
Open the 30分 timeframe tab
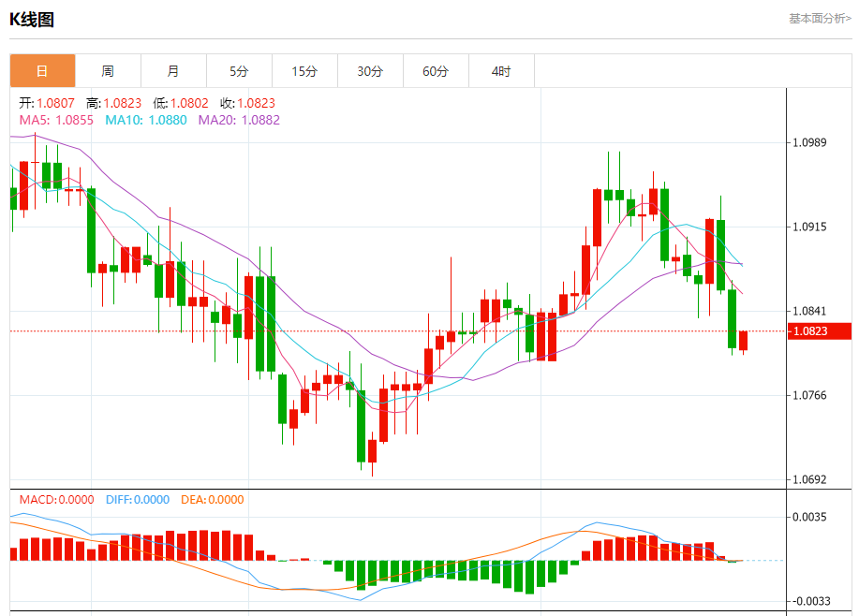point(370,70)
